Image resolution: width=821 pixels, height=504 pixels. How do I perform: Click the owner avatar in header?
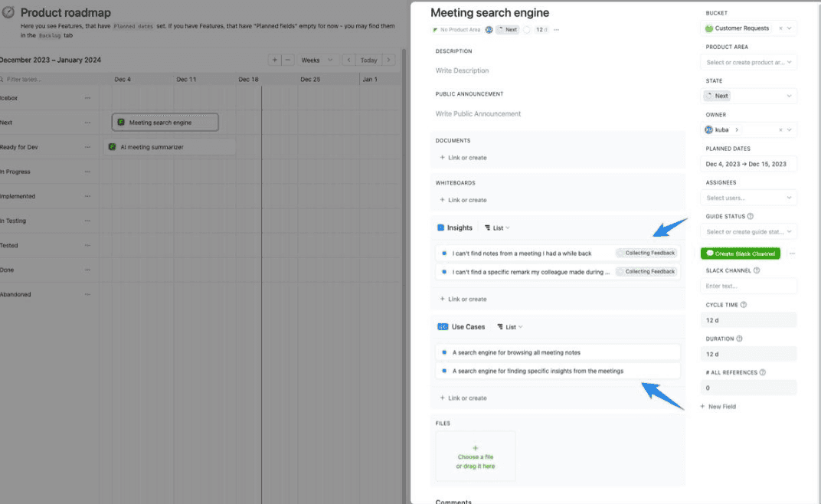click(x=489, y=30)
